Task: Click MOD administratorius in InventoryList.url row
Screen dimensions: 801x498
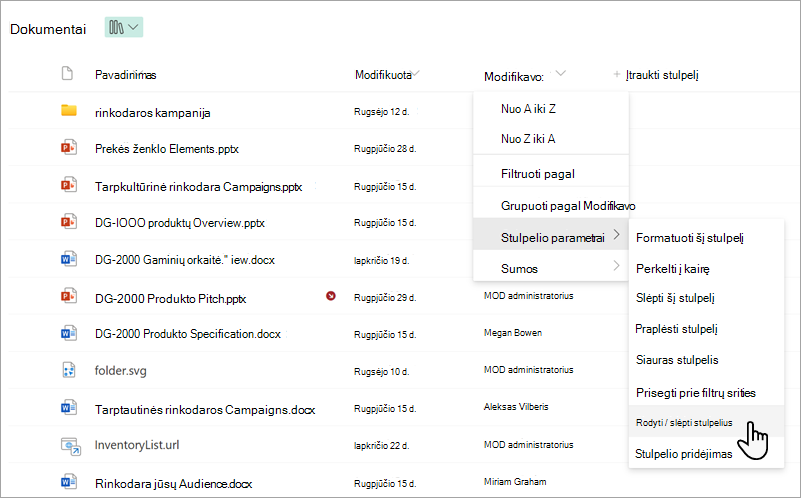Action: point(529,444)
